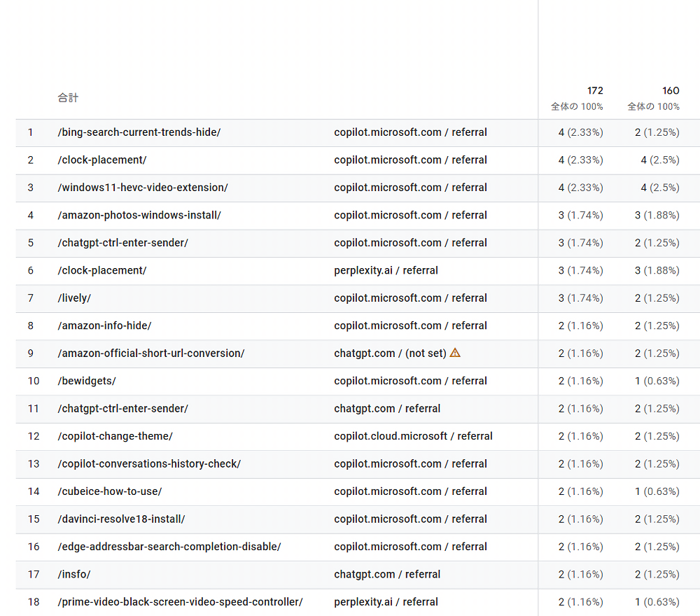This screenshot has width=700, height=616.
Task: Click /cubeice-how-to-use/ page path
Action: [x=110, y=491]
